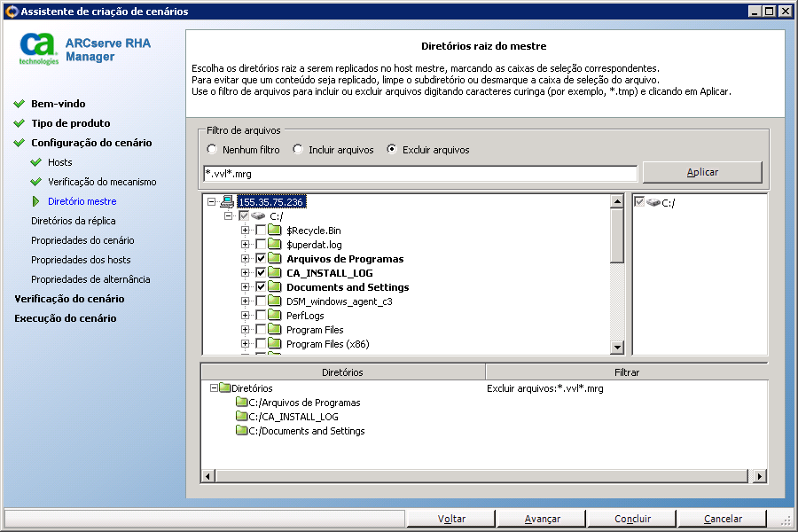
Task: Toggle the C:/ checkbox in the right pane
Action: point(639,202)
